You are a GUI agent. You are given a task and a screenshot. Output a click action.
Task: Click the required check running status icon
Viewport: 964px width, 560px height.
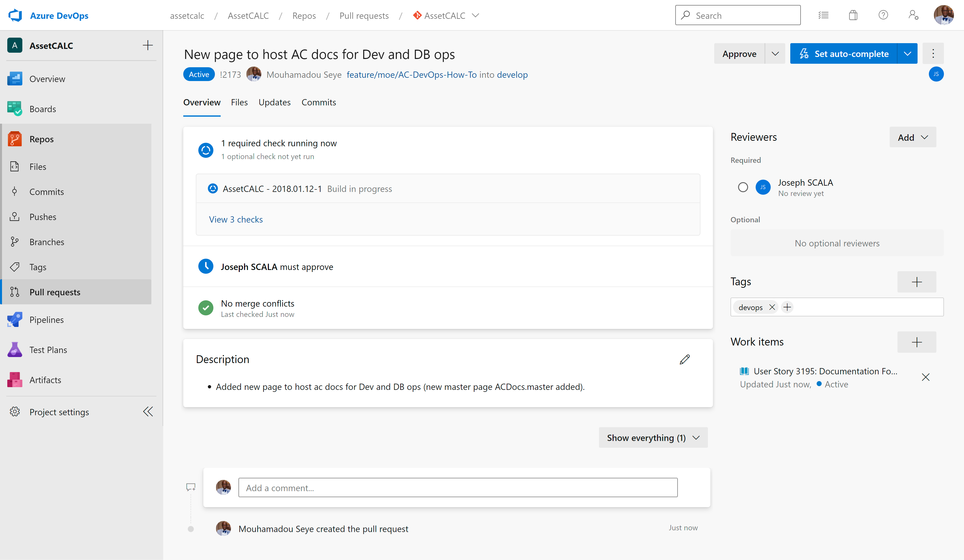[206, 150]
